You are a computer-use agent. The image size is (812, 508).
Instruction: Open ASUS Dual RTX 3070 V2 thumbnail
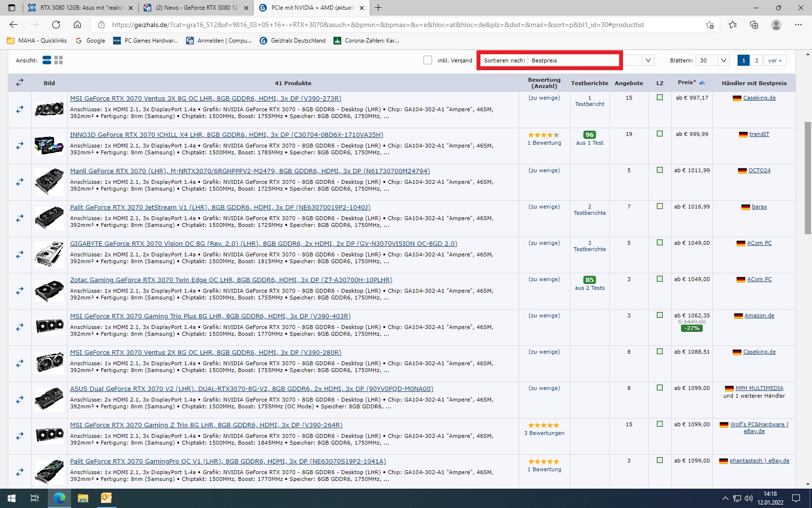[x=49, y=400]
